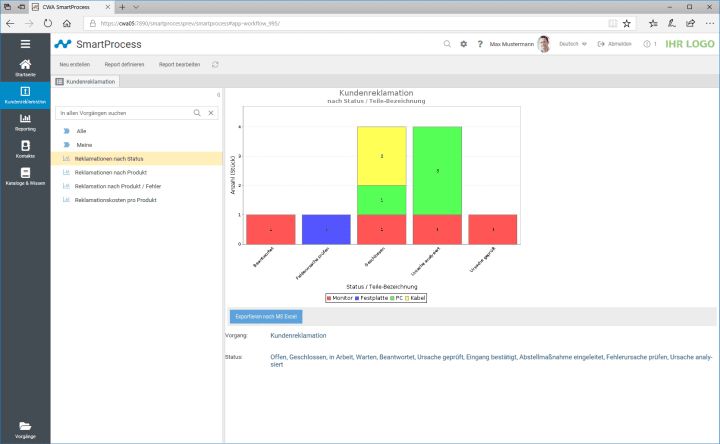Open Vorgänge folder in the sidebar
Screen dimensions: 720x444
[x=25, y=430]
